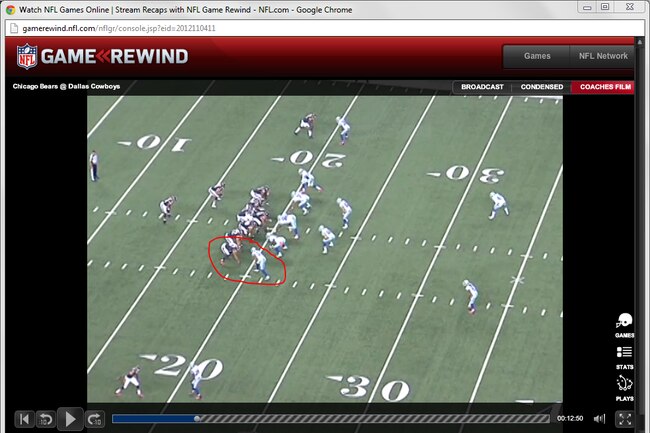Click the browser address bar URL

tap(119, 29)
